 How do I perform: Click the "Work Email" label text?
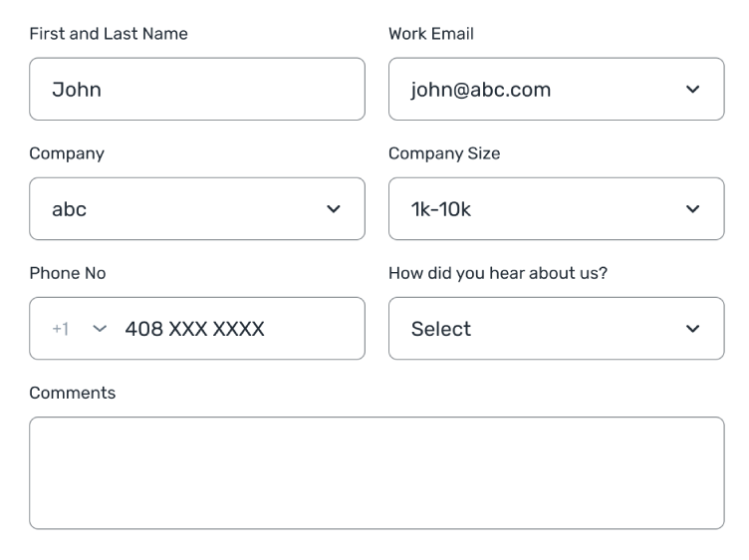pos(431,34)
